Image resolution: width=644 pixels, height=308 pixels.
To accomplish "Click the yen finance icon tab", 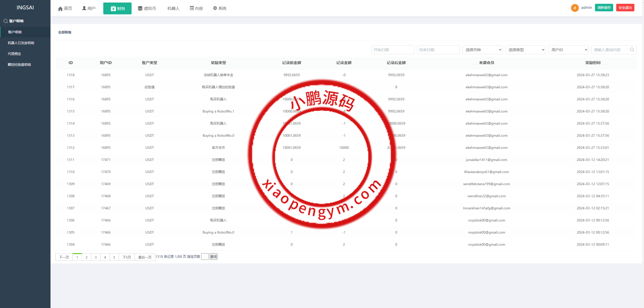I will click(x=113, y=9).
